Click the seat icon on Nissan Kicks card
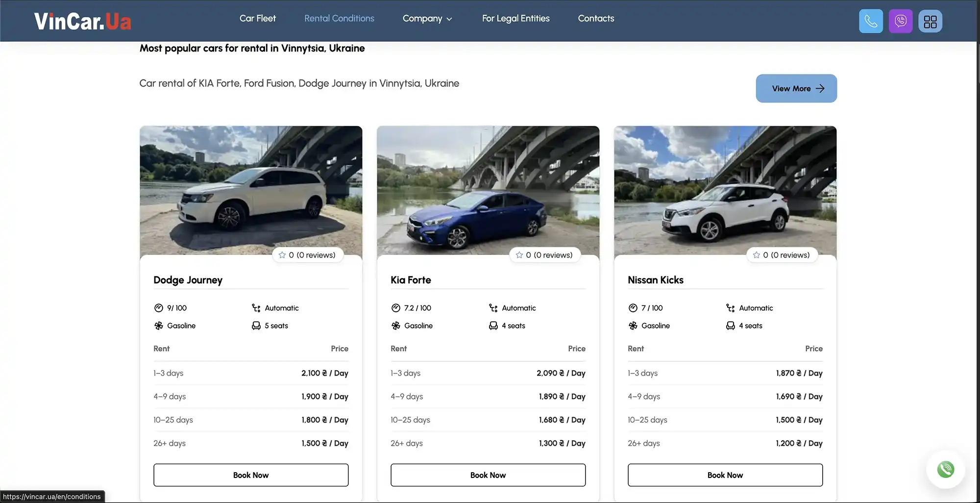 pyautogui.click(x=731, y=326)
